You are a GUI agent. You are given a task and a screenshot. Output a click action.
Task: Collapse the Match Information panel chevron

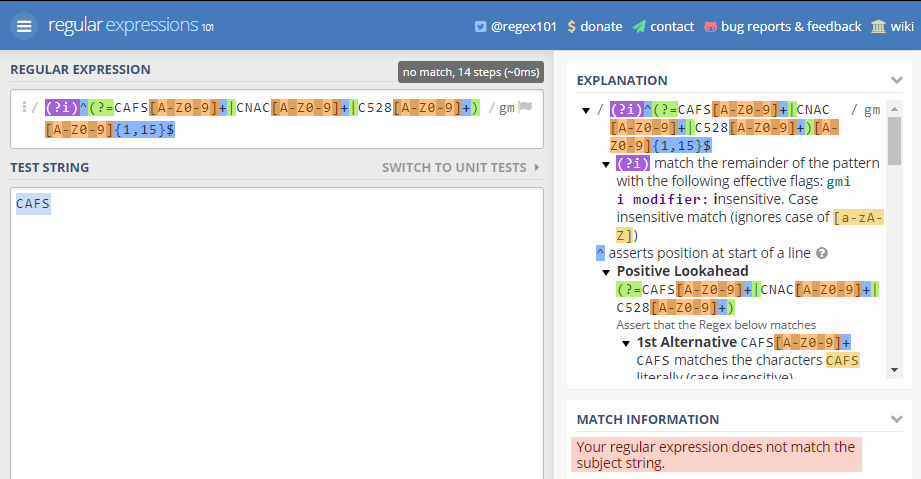click(896, 419)
